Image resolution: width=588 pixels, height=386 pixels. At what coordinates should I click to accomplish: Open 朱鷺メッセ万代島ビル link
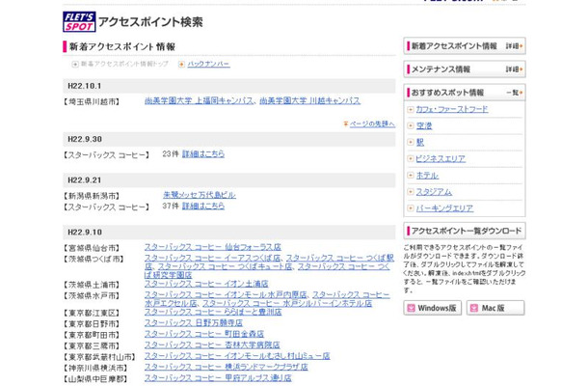200,195
